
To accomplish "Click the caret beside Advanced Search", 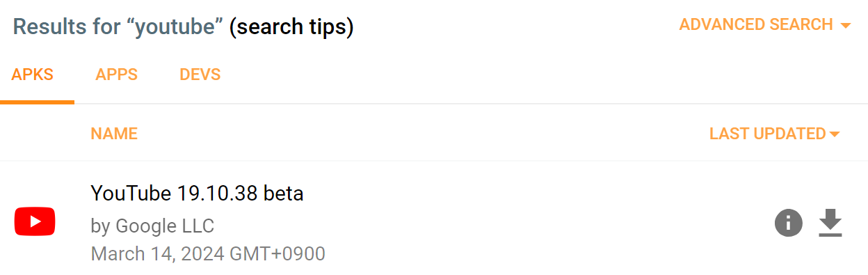I will coord(846,25).
